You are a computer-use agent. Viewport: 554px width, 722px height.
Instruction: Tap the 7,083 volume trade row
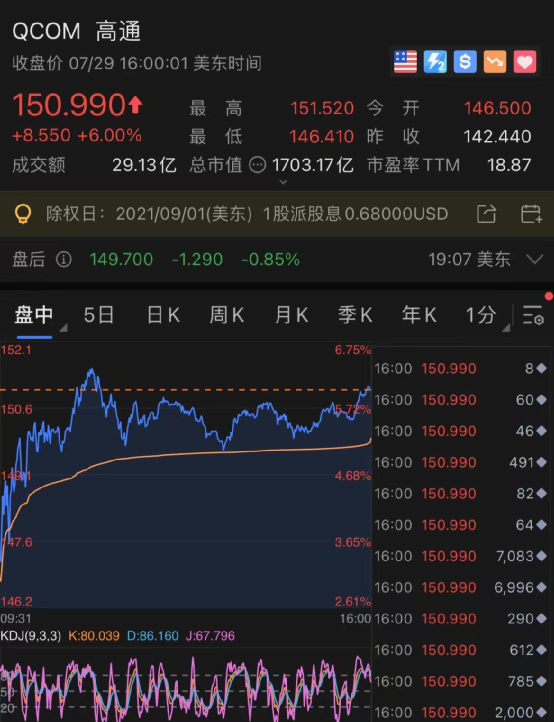461,556
